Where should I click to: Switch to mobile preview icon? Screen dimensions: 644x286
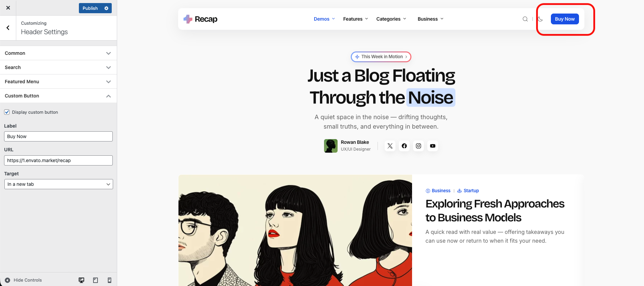[109, 280]
